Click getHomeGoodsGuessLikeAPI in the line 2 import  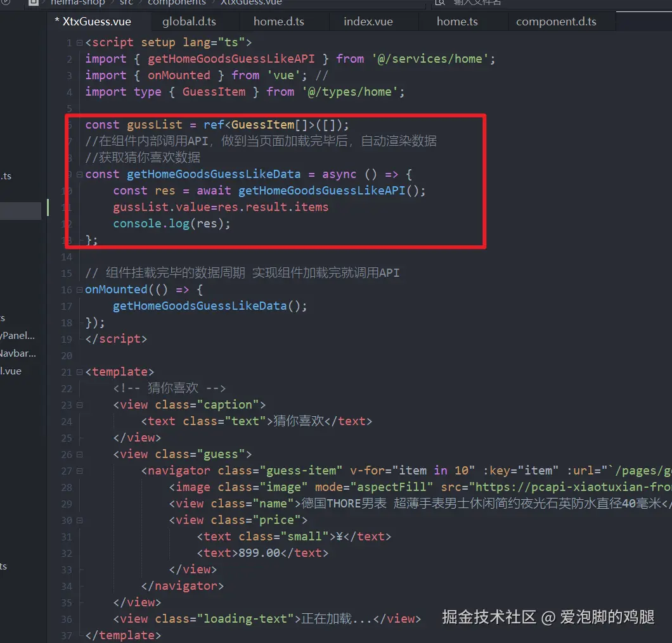point(231,59)
